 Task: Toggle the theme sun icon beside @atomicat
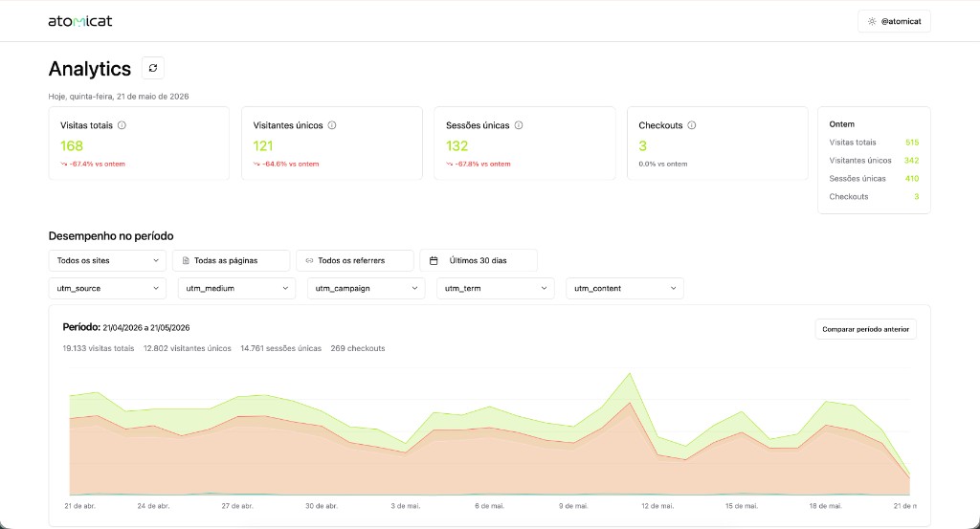(x=872, y=21)
